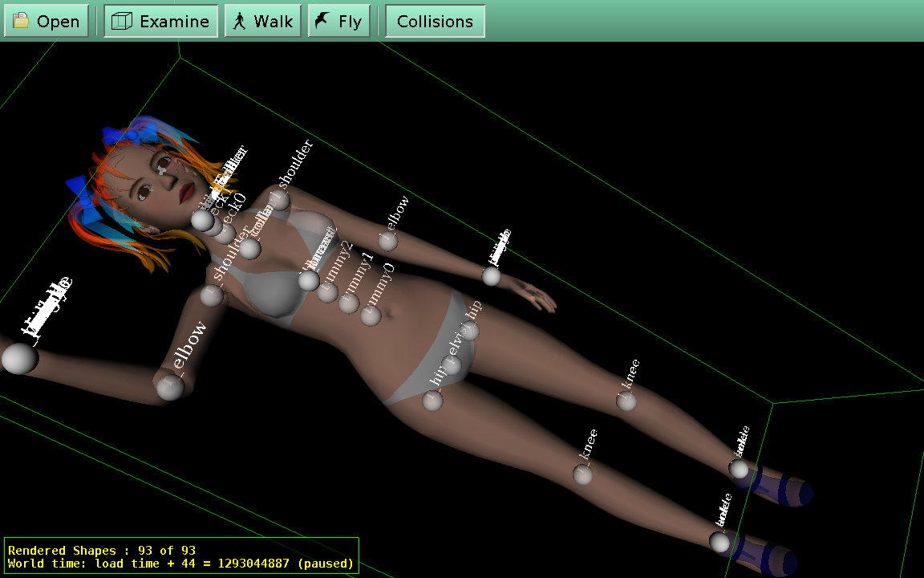This screenshot has width=924, height=578.
Task: Toggle the Collisions button
Action: point(435,21)
